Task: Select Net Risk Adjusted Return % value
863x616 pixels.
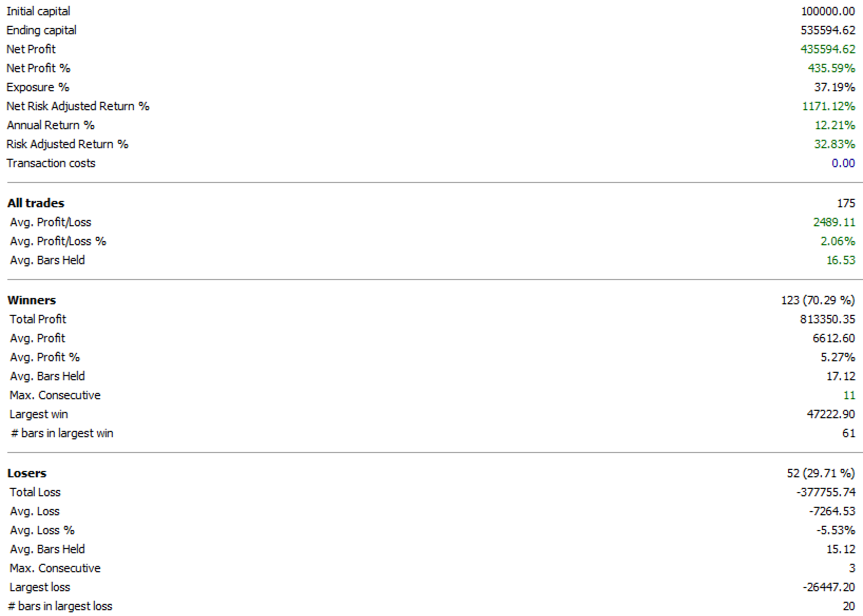Action: point(828,106)
